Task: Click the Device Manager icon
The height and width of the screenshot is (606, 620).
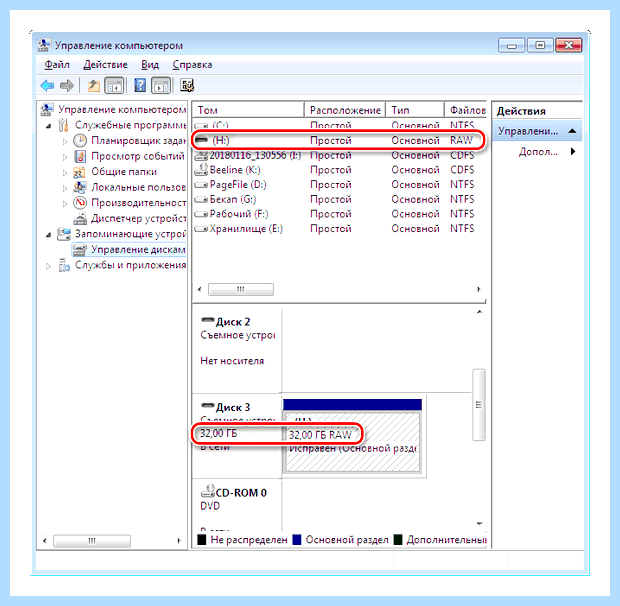Action: pyautogui.click(x=80, y=218)
